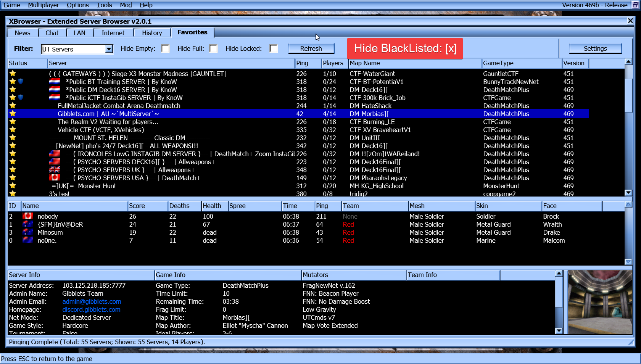Click favorite star of FullMetalJacket Combat Arena
Screen dimensions: 641x364
pyautogui.click(x=13, y=105)
